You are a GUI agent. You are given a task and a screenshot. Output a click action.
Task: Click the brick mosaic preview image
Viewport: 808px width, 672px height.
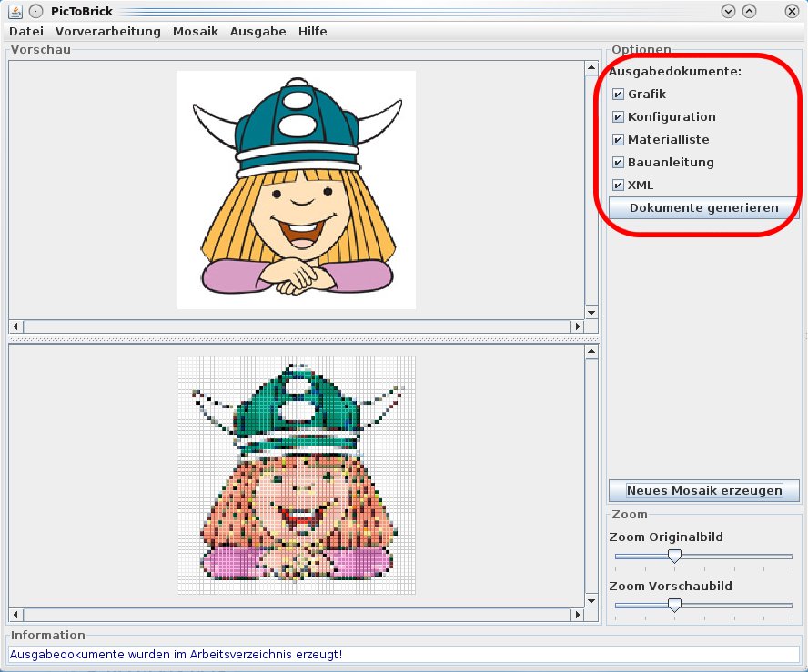pos(297,476)
